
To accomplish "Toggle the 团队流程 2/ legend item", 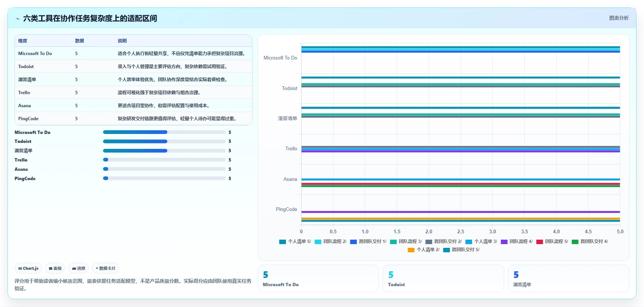I will [x=330, y=242].
